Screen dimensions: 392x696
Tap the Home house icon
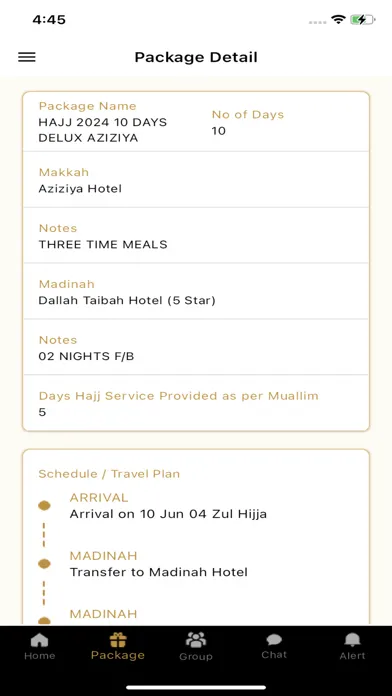pos(40,641)
